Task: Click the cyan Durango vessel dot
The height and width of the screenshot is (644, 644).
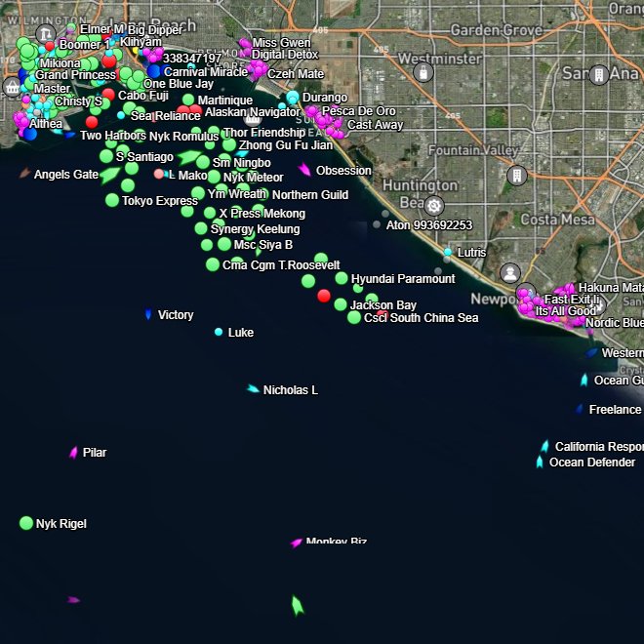Action: [293, 98]
